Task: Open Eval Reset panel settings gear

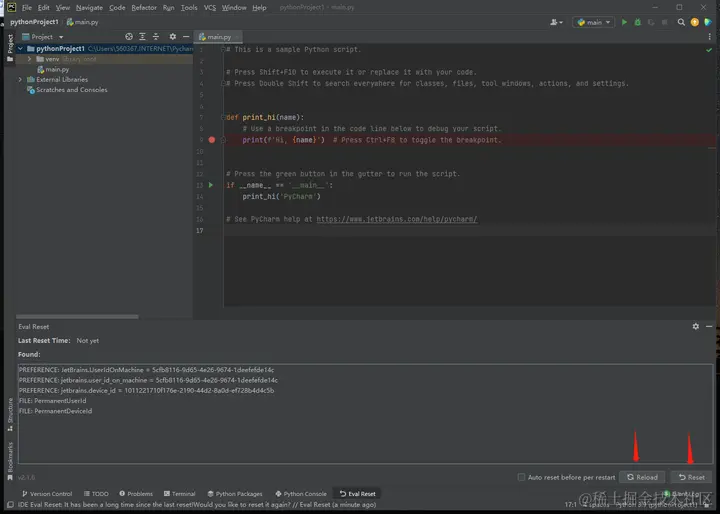Action: [696, 326]
